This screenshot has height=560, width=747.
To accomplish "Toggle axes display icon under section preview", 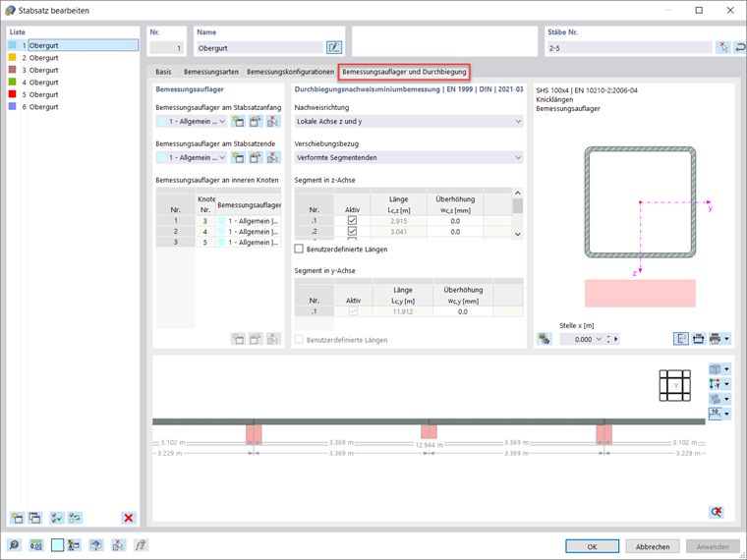I will click(681, 339).
